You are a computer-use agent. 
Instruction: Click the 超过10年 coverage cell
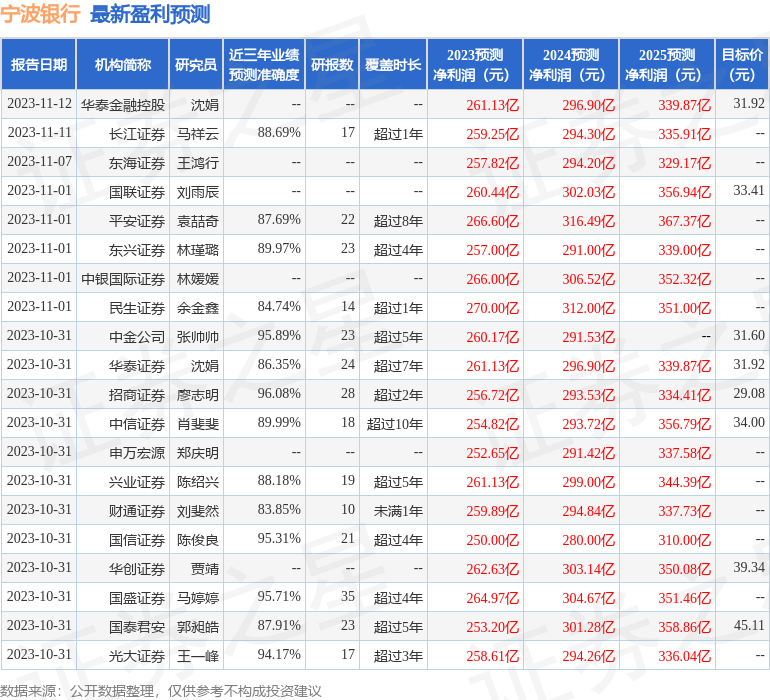(x=395, y=423)
